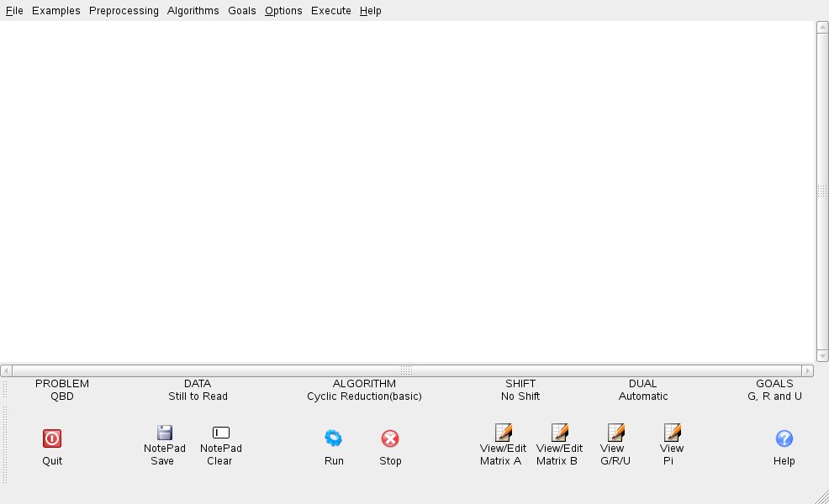The width and height of the screenshot is (829, 504).
Task: View the G/R/U matrices
Action: 615,433
